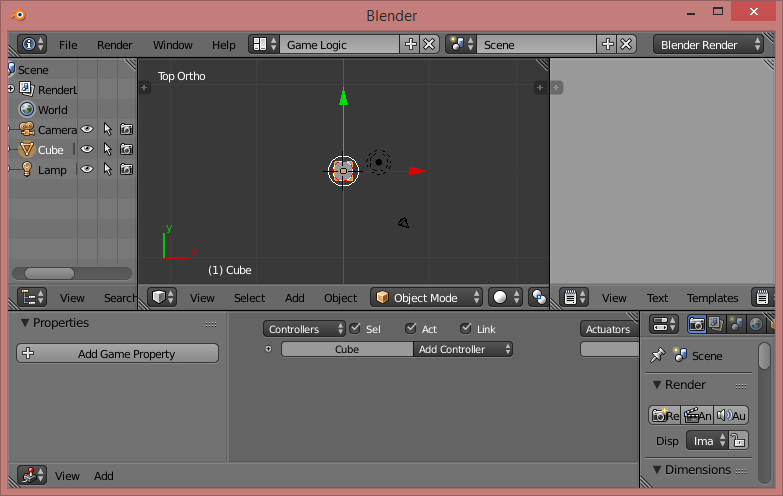Open the Controllers dropdown
783x496 pixels.
304,329
